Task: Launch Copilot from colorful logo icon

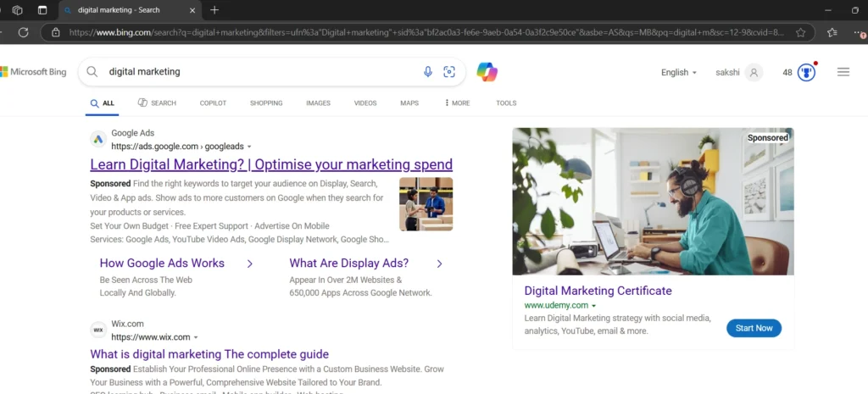Action: pos(487,72)
